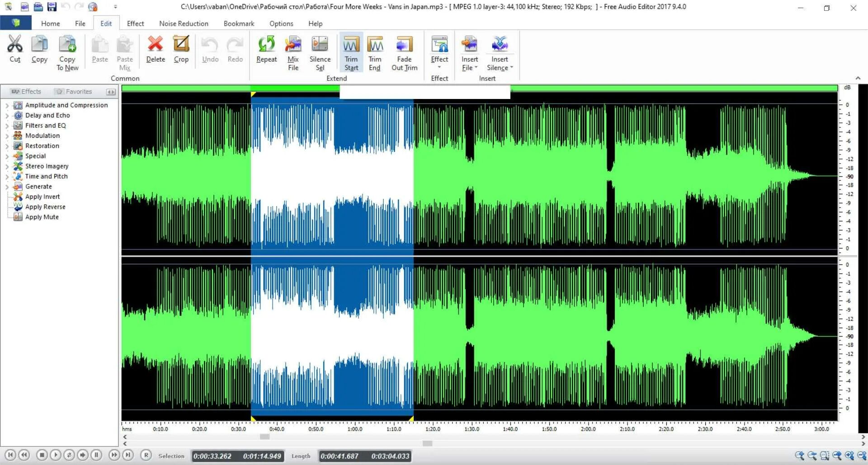Image resolution: width=868 pixels, height=465 pixels.
Task: Click the zoom full view icon
Action: tap(837, 456)
